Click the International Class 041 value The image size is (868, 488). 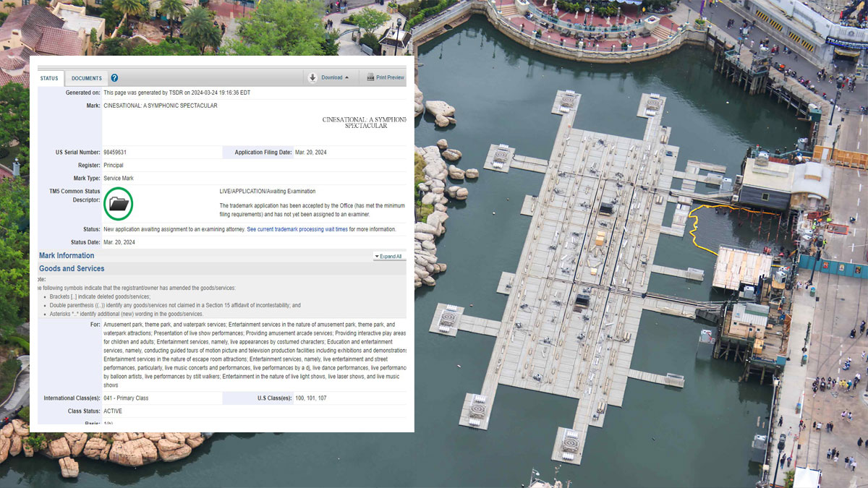tap(126, 398)
